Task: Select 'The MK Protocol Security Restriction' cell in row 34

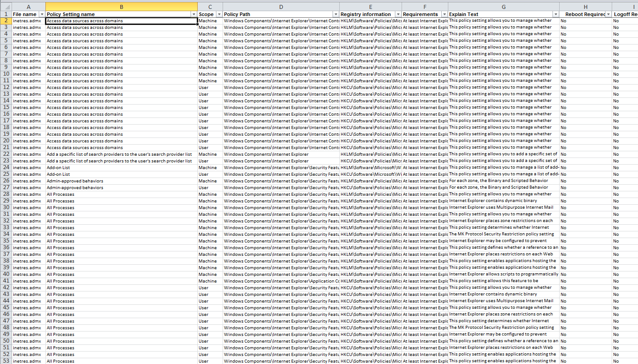Action: coord(504,235)
